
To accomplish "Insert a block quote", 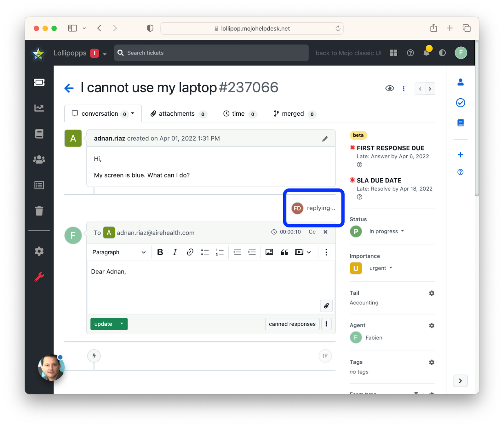I will click(284, 252).
